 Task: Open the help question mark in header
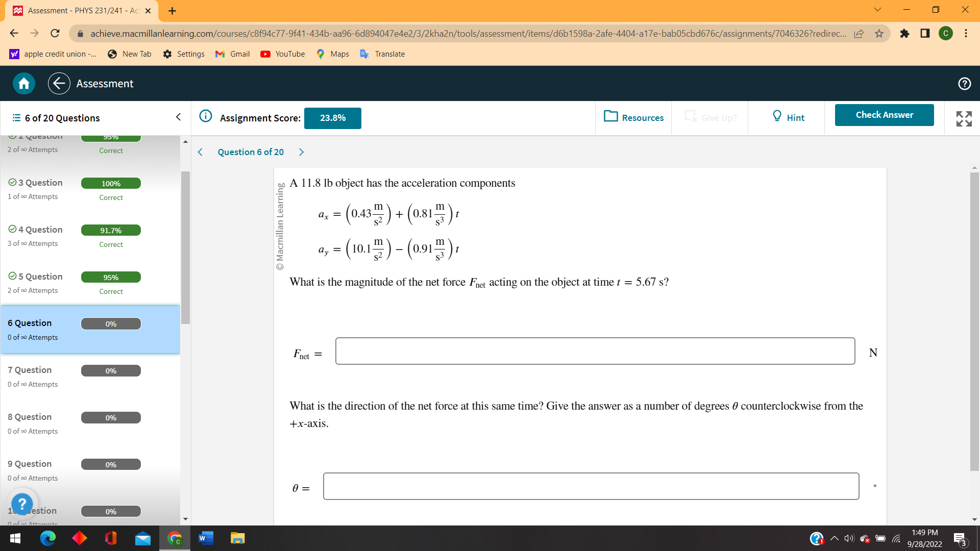(964, 84)
